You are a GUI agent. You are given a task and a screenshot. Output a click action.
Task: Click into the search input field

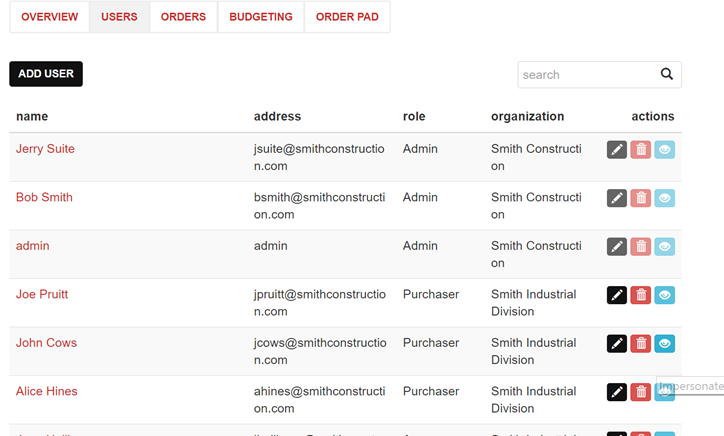pos(585,75)
